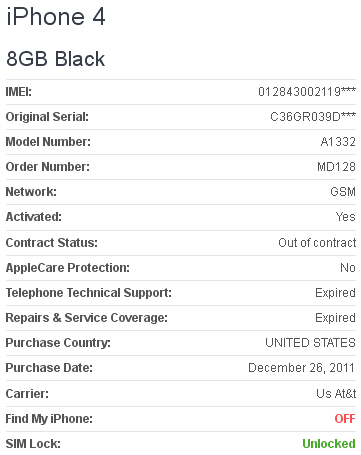Click the green Unlocked SIM status
This screenshot has height=455, width=361.
pyautogui.click(x=329, y=444)
